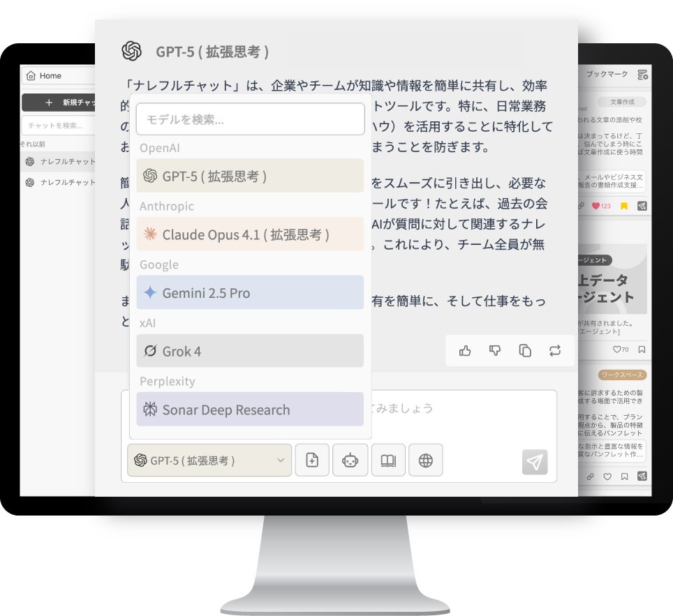Image resolution: width=673 pixels, height=616 pixels.
Task: Toggle the heart showing 70 likes
Action: pos(616,350)
